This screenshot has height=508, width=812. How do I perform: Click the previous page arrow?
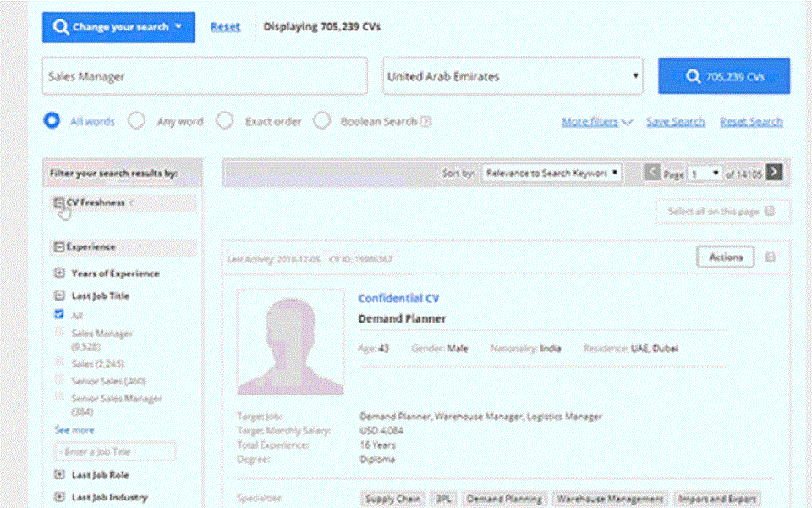651,172
